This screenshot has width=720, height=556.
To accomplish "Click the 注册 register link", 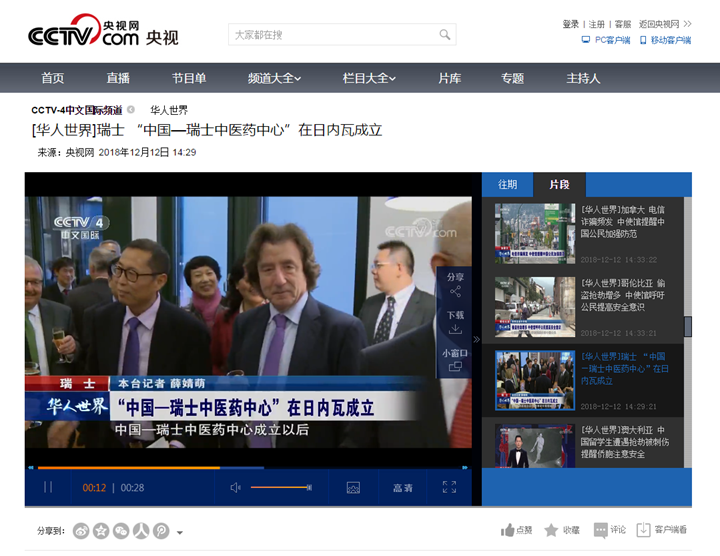I will pos(596,24).
